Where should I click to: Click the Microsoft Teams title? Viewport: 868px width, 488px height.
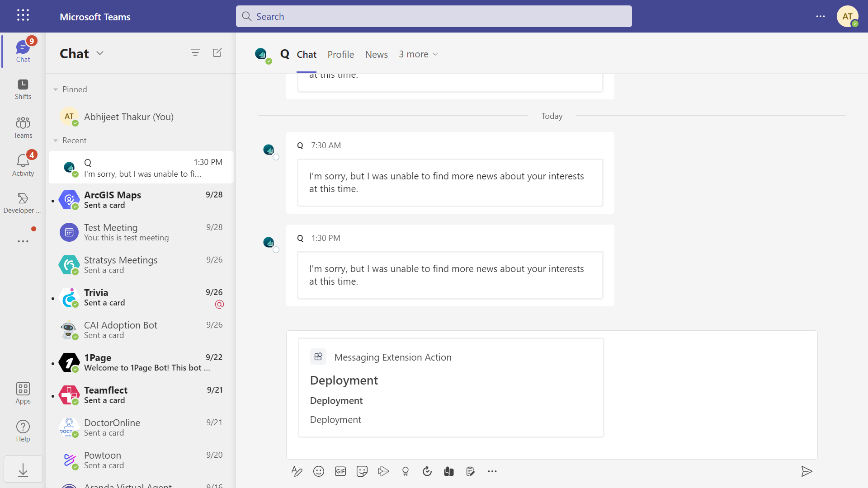coord(95,17)
